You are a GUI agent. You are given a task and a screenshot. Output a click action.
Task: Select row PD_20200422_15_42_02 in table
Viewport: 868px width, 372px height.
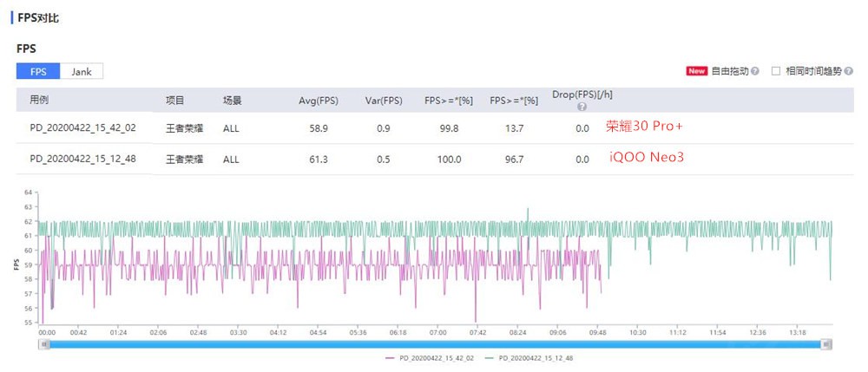435,128
